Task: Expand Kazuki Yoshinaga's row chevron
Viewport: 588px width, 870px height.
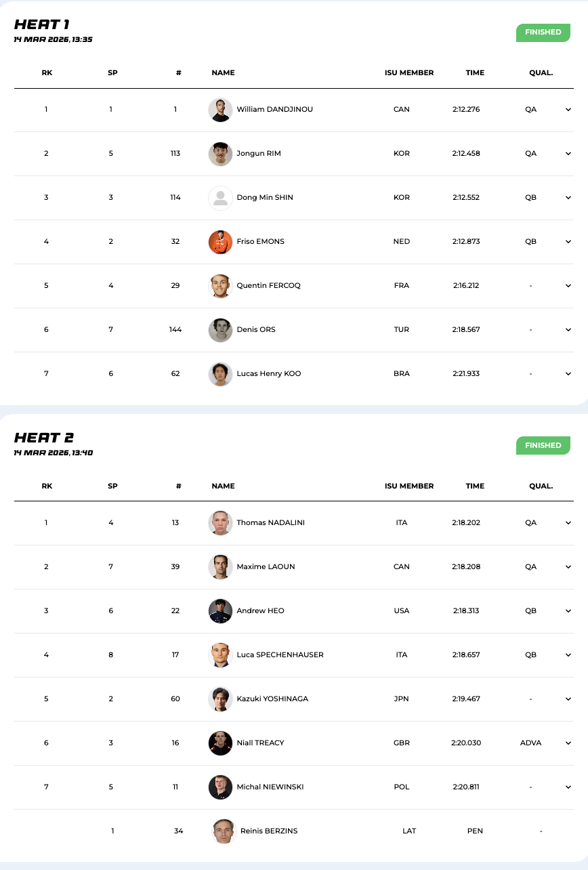Action: coord(568,699)
